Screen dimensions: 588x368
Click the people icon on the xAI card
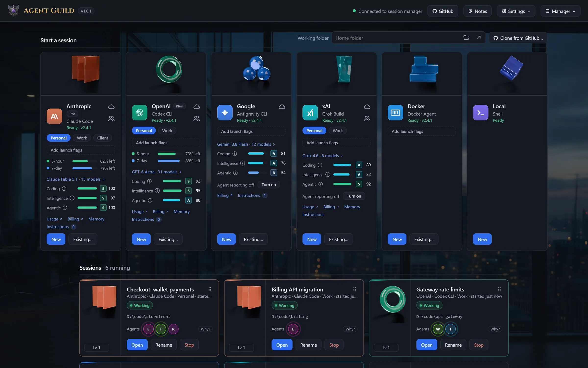point(367,119)
